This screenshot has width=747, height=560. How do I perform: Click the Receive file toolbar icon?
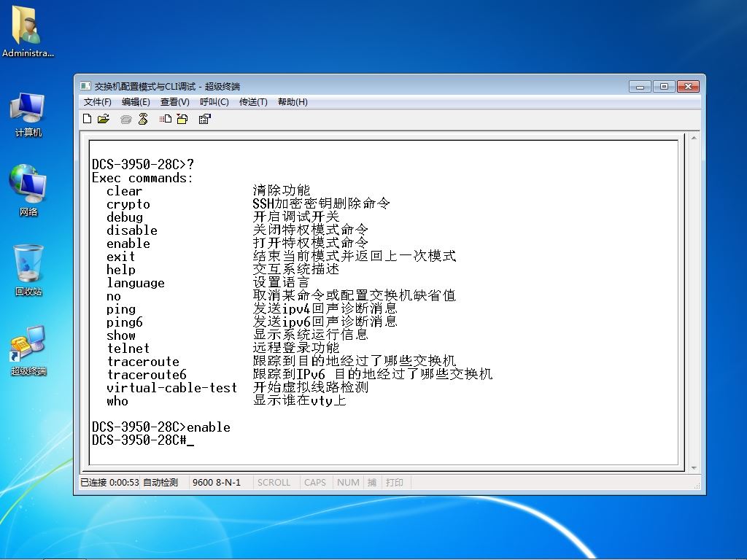pos(182,119)
